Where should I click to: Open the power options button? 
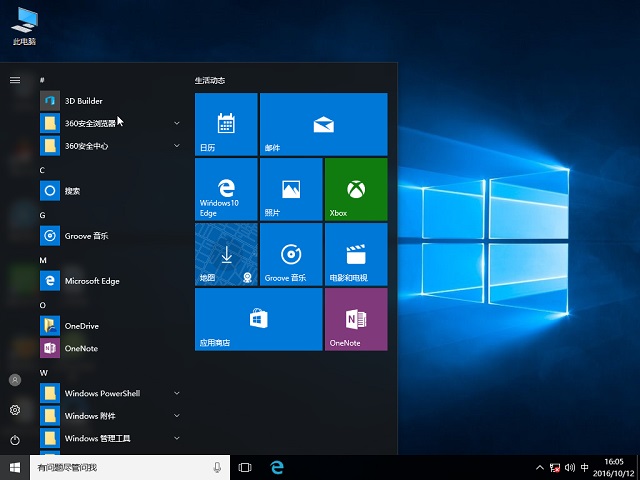coord(15,440)
